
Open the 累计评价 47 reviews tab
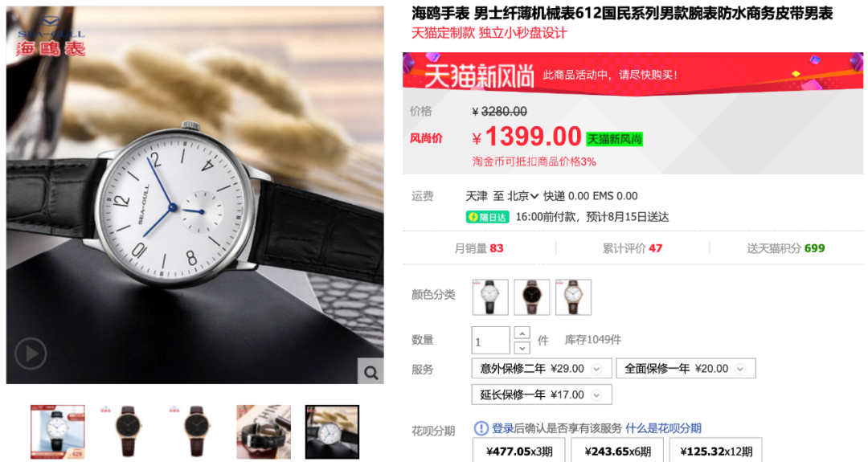coord(633,248)
